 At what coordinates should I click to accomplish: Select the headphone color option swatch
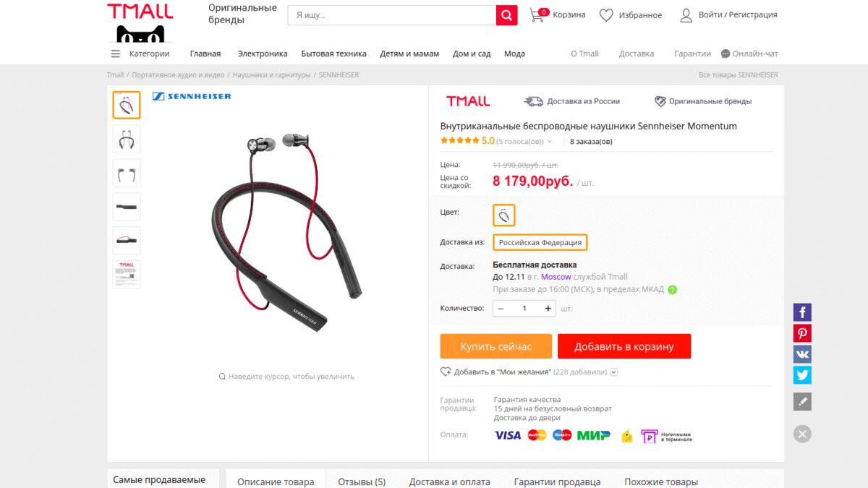coord(504,215)
